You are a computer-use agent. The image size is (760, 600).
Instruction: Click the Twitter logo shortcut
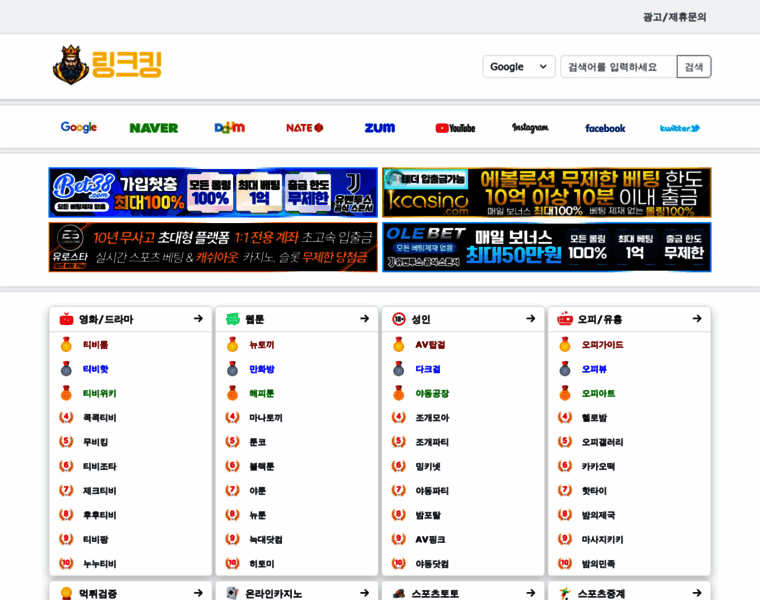pos(680,128)
